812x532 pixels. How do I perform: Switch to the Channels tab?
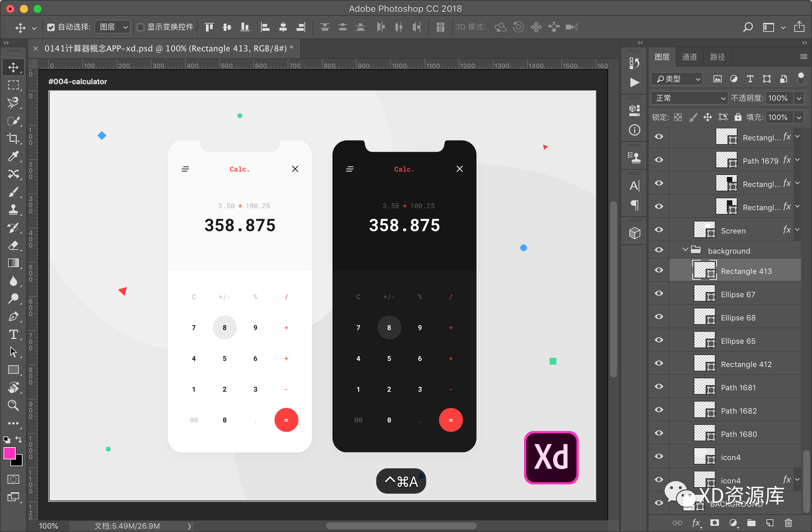pos(689,57)
